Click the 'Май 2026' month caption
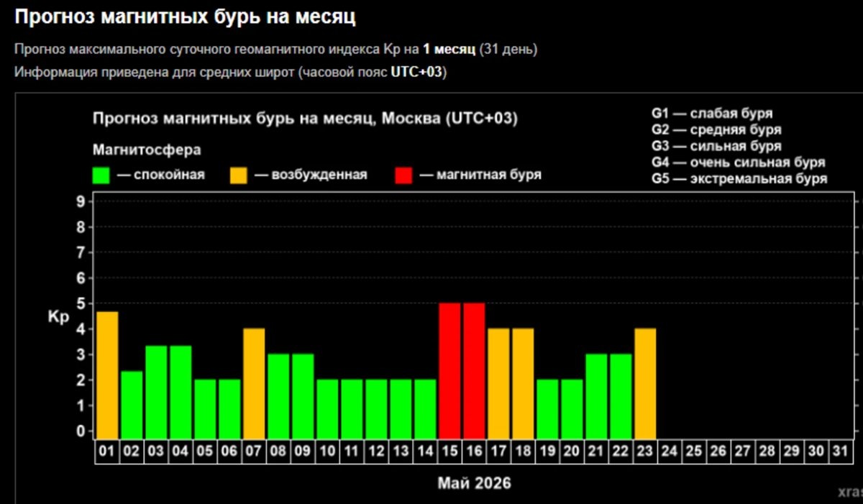Viewport: 863px width, 504px height. pyautogui.click(x=475, y=483)
